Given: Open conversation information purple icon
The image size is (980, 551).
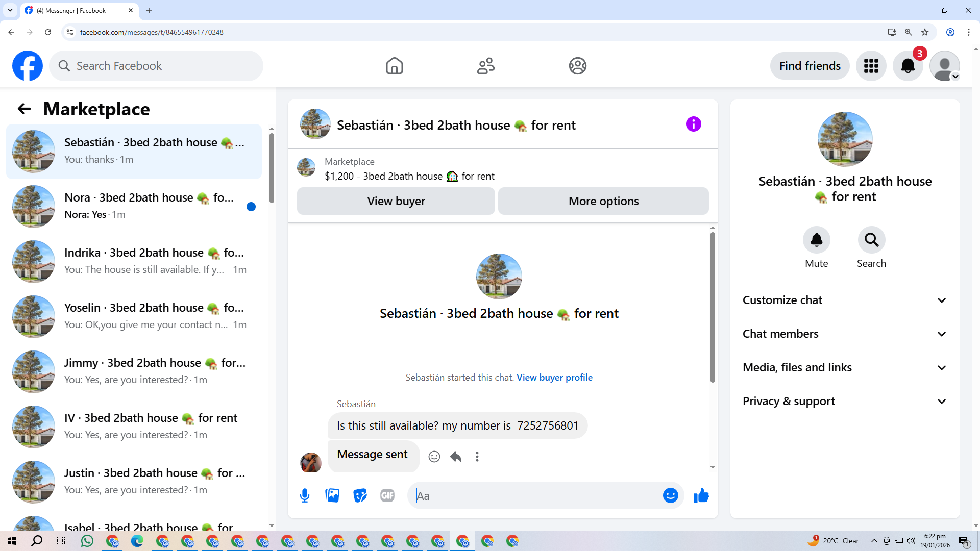Looking at the screenshot, I should coord(693,124).
